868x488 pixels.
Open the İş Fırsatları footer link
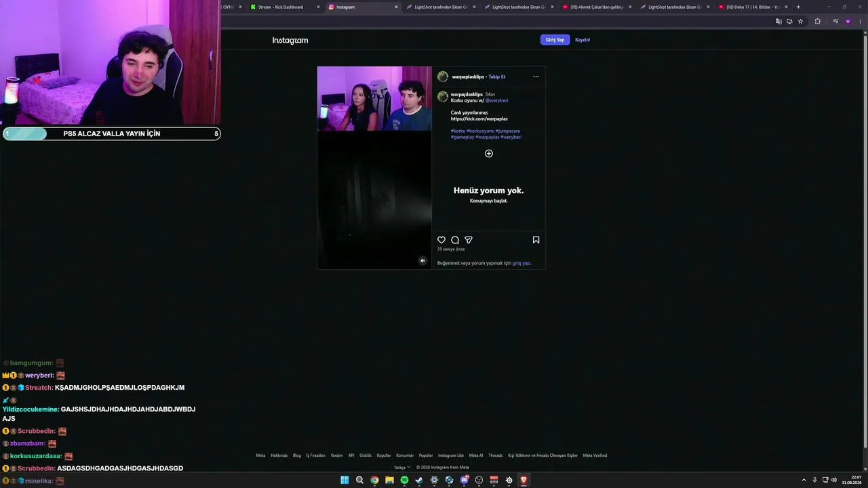click(316, 455)
